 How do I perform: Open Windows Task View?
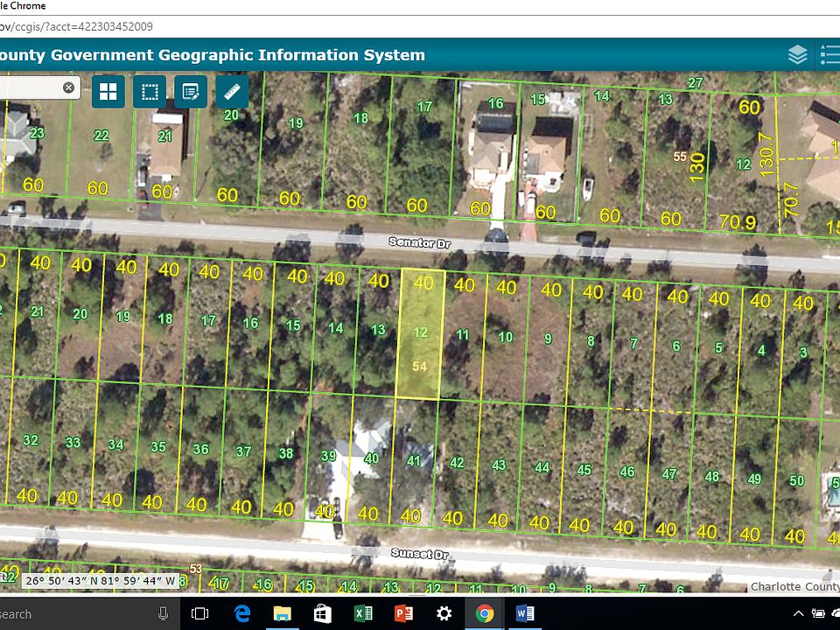click(x=199, y=614)
